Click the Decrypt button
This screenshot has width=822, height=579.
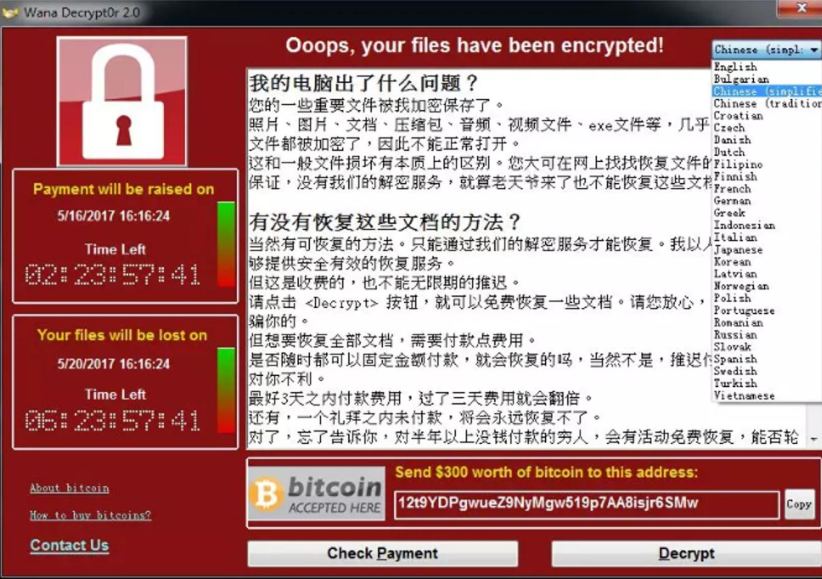[x=686, y=553]
